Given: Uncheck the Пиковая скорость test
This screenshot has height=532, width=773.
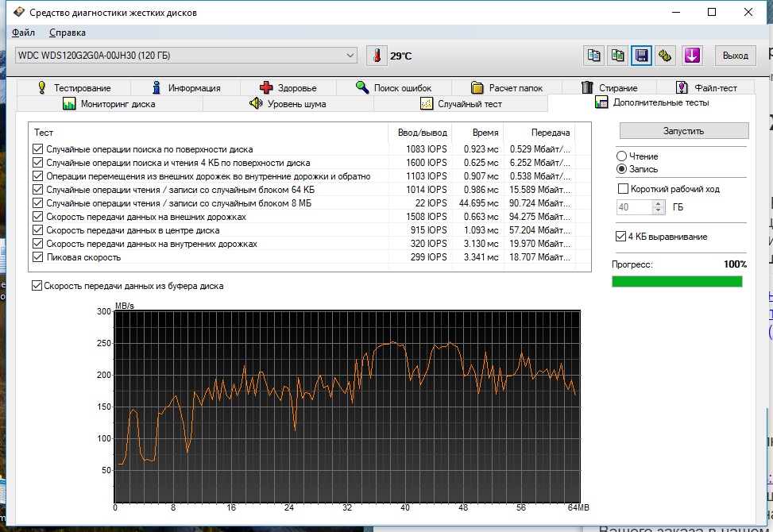Looking at the screenshot, I should click(37, 257).
